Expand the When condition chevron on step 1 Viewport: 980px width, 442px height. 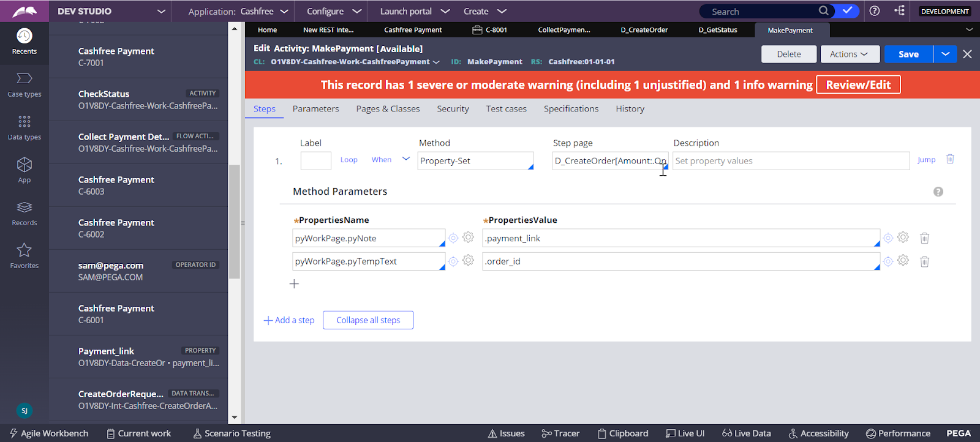tap(405, 159)
